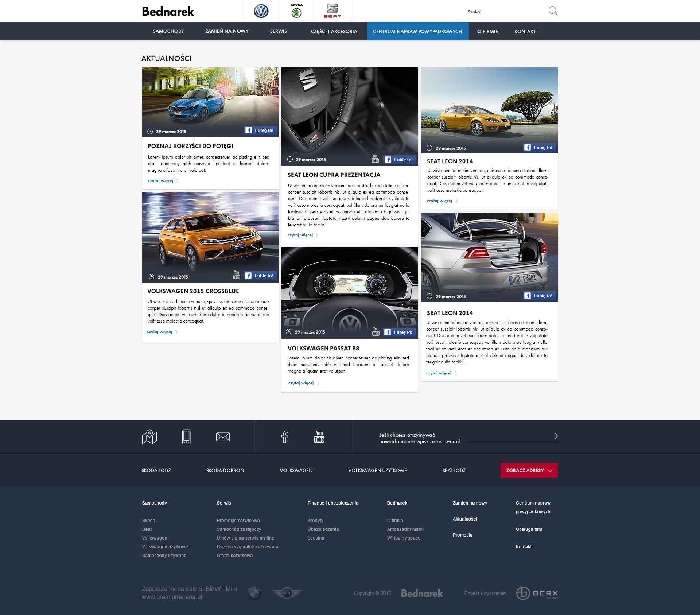This screenshot has width=700, height=615.
Task: Click YouTube icon on Crossblue article image
Action: (237, 275)
